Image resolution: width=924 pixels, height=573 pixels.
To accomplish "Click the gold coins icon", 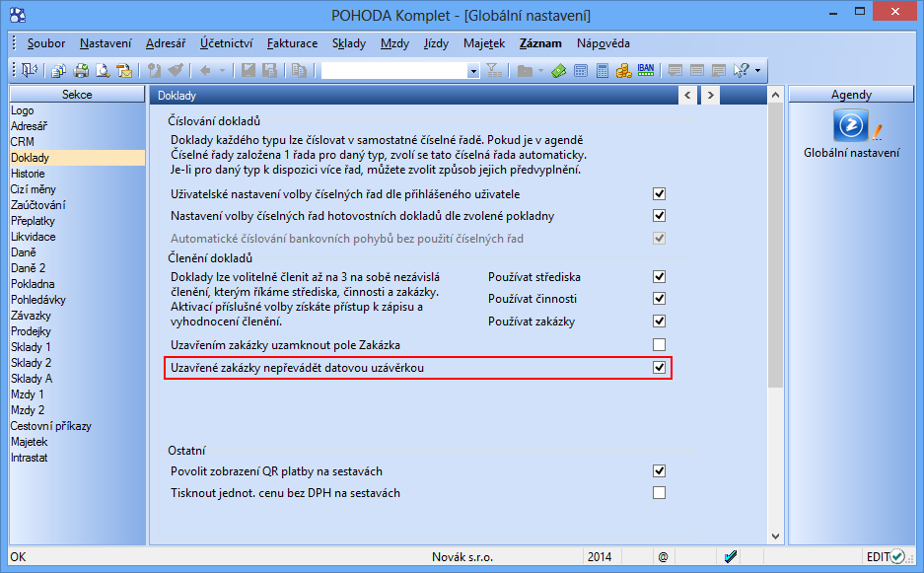I will pos(623,71).
